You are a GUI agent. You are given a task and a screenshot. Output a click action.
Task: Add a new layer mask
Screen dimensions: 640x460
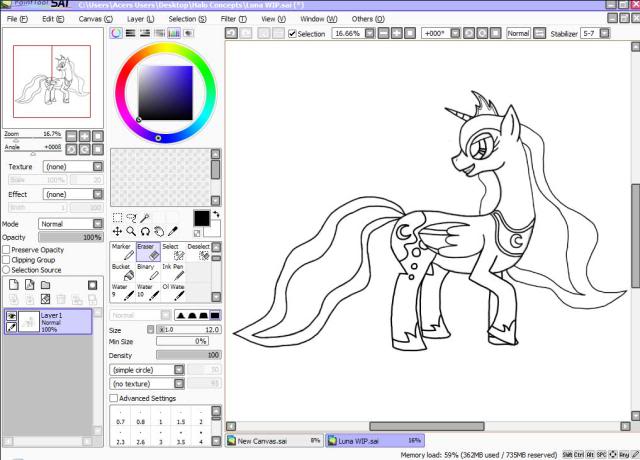pyautogui.click(x=93, y=285)
